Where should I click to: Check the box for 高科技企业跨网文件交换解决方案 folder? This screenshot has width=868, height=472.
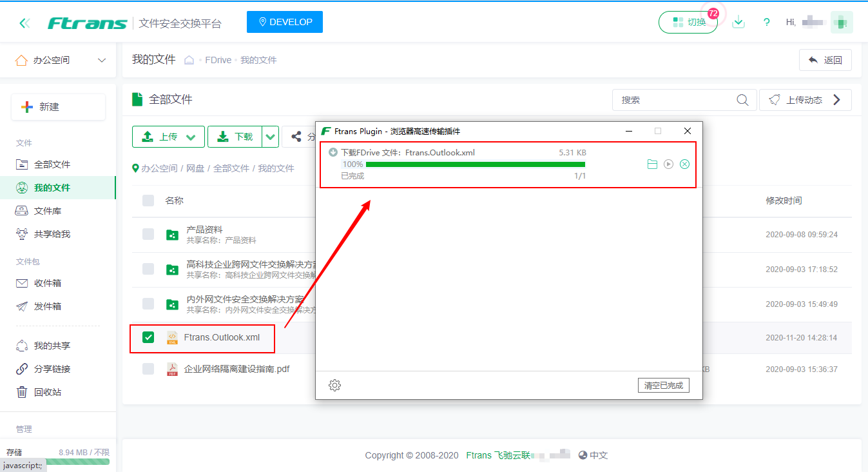pos(148,269)
